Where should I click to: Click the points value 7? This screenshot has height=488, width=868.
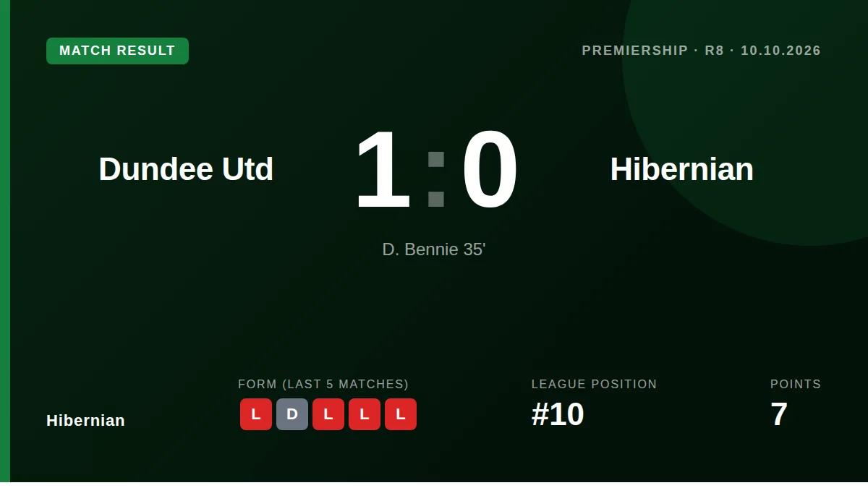point(779,414)
